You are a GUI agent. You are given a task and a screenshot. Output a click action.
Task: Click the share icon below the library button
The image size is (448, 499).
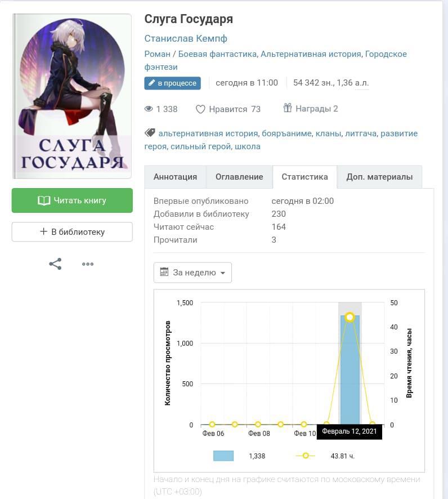click(x=55, y=264)
